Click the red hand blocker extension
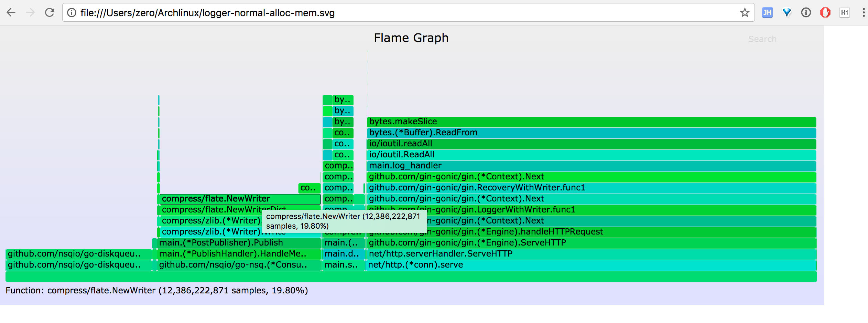Screen dimensions: 868x323 (x=825, y=13)
